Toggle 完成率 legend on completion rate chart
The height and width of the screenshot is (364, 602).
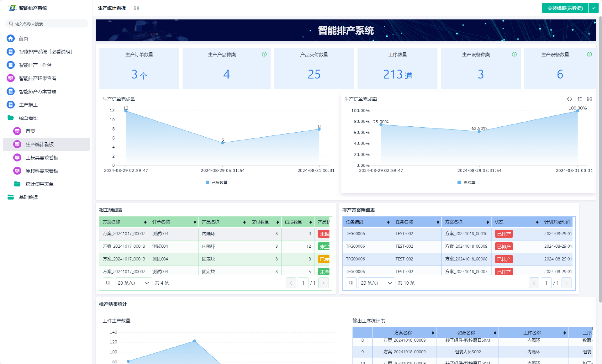click(x=467, y=182)
